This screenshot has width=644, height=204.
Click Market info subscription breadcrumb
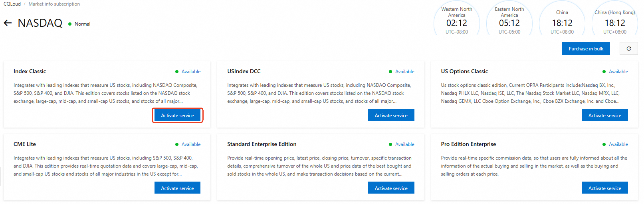point(54,4)
